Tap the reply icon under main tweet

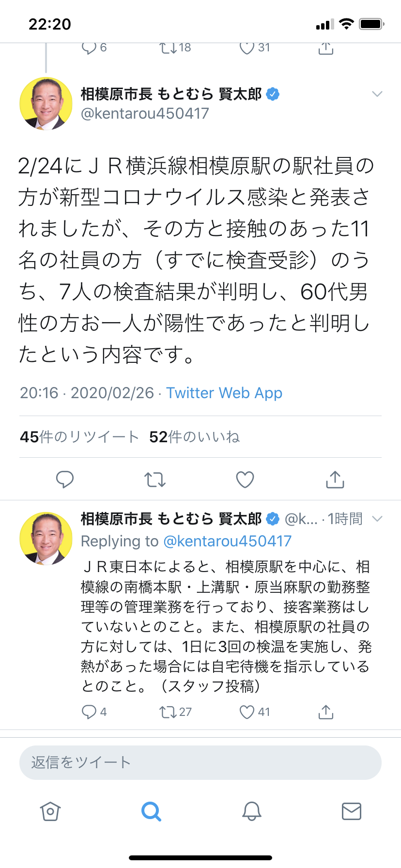click(65, 479)
